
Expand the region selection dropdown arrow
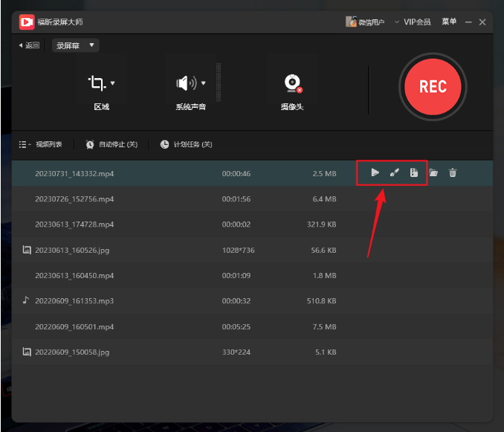coord(113,83)
